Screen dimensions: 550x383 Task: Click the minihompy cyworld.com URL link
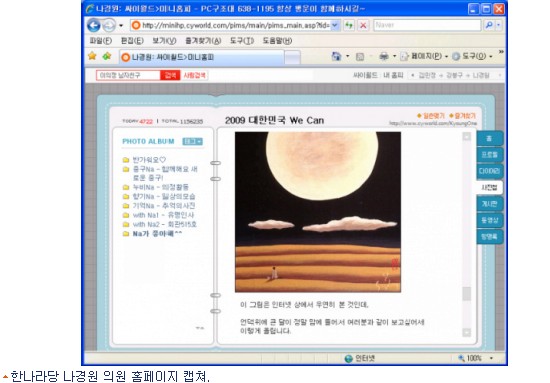tap(433, 123)
